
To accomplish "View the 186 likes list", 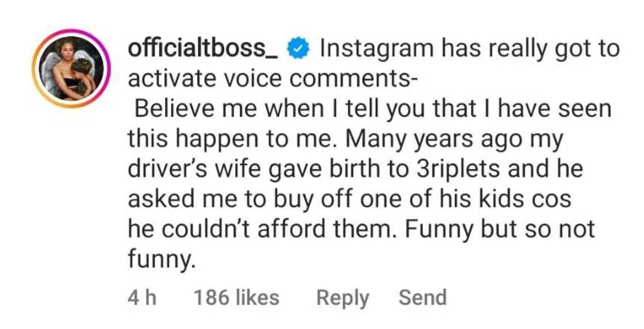I will (236, 297).
